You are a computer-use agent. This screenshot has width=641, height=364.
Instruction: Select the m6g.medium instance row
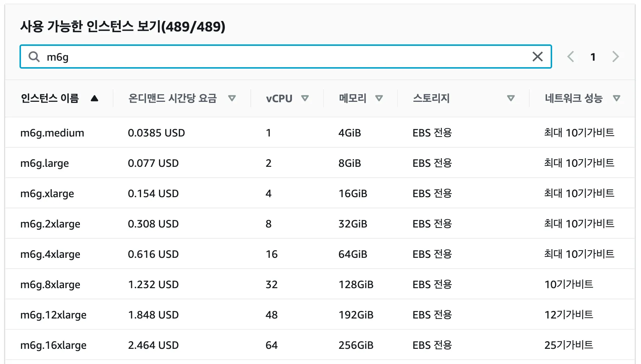coord(52,133)
